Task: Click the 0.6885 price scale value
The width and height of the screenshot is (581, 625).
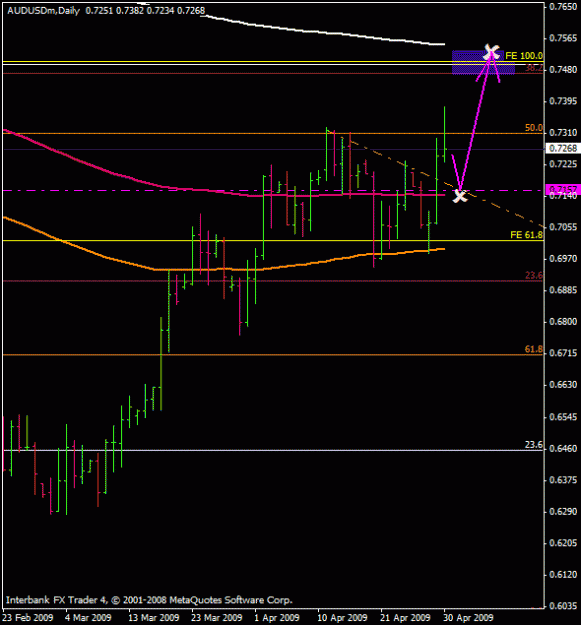Action: point(563,290)
